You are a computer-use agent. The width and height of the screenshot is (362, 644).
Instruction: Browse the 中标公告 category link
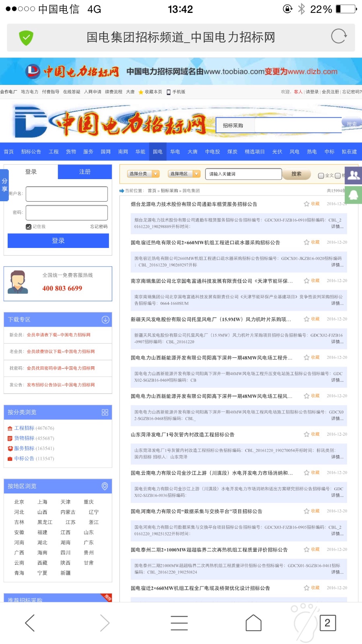point(24,458)
